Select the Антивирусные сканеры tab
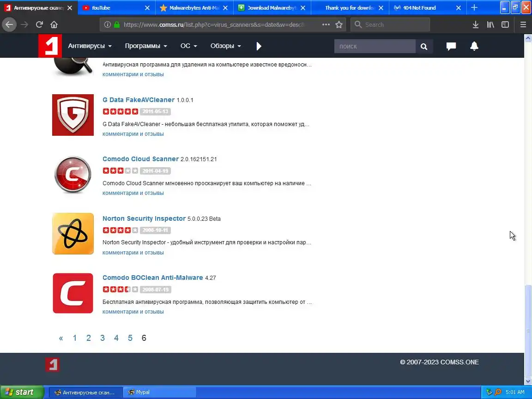The height and width of the screenshot is (399, 532). point(39,7)
